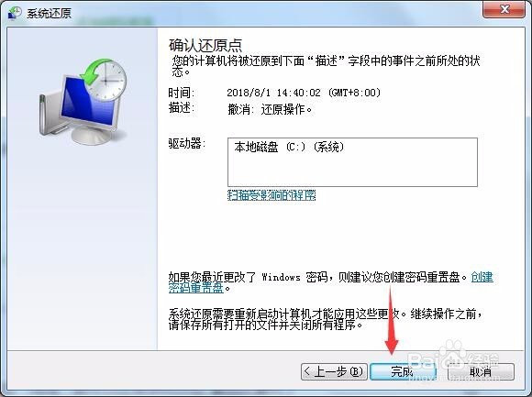Click the System Restore title bar icon
The width and height of the screenshot is (532, 397).
(15, 13)
